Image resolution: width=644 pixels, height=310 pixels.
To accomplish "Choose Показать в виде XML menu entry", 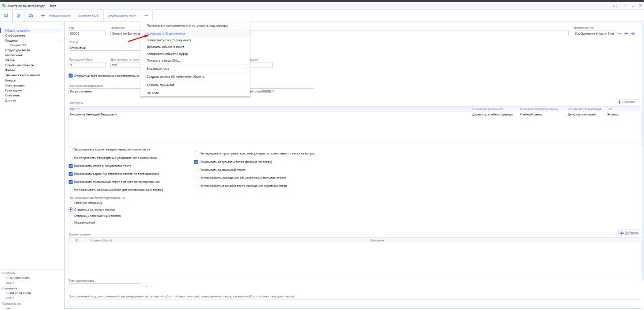I will [x=163, y=61].
